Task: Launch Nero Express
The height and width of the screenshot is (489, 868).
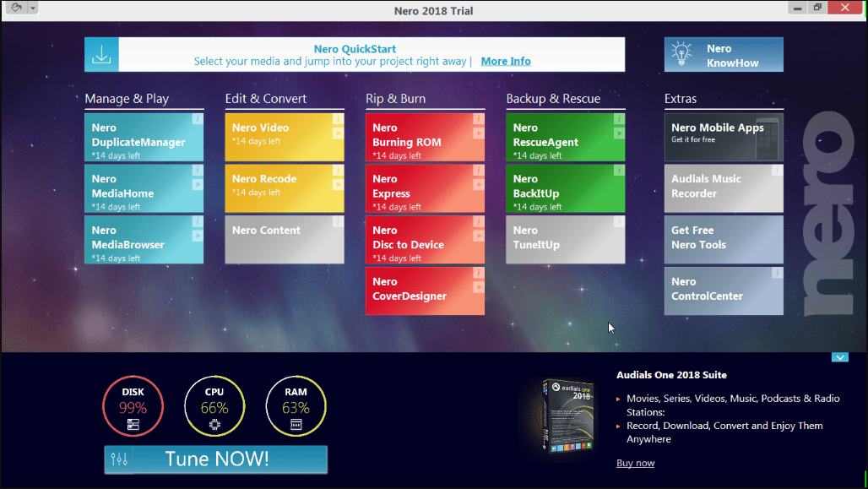Action: tap(426, 189)
